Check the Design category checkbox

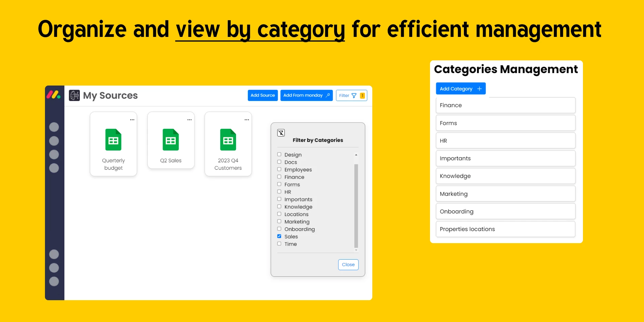279,154
